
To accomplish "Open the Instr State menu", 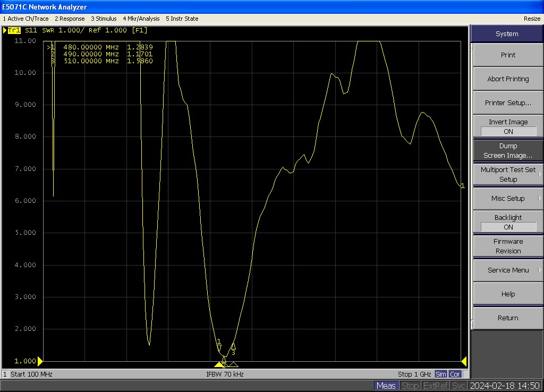I will pyautogui.click(x=182, y=19).
